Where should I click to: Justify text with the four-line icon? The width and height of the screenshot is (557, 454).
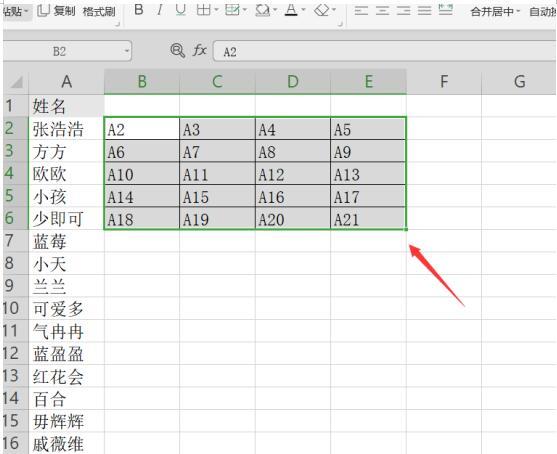pyautogui.click(x=424, y=11)
